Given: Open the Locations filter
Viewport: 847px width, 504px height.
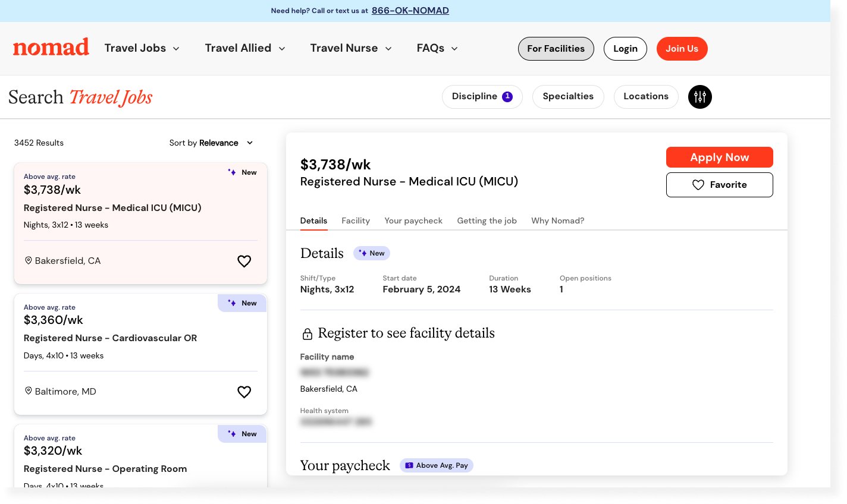Looking at the screenshot, I should tap(646, 97).
